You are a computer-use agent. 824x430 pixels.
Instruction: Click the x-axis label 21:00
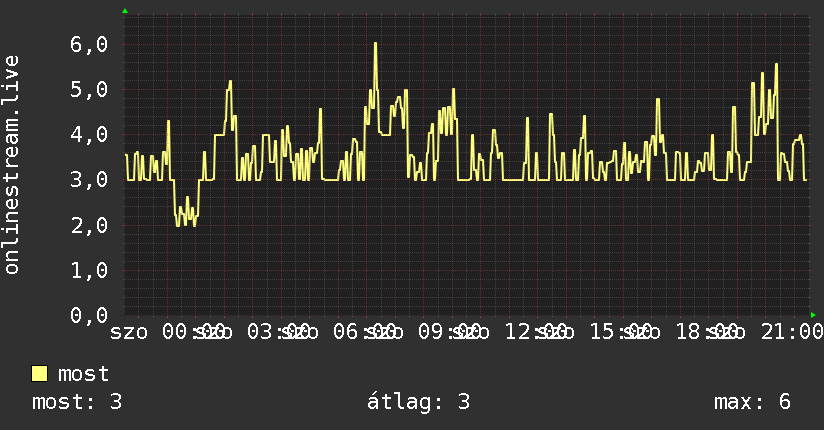click(792, 332)
